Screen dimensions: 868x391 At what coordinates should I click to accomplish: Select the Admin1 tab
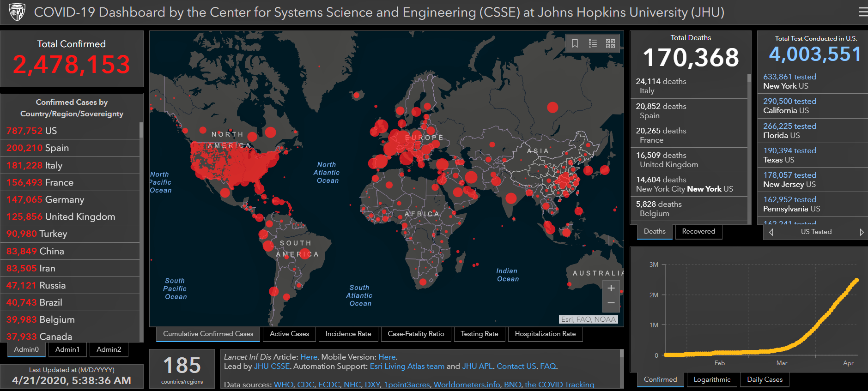click(67, 349)
